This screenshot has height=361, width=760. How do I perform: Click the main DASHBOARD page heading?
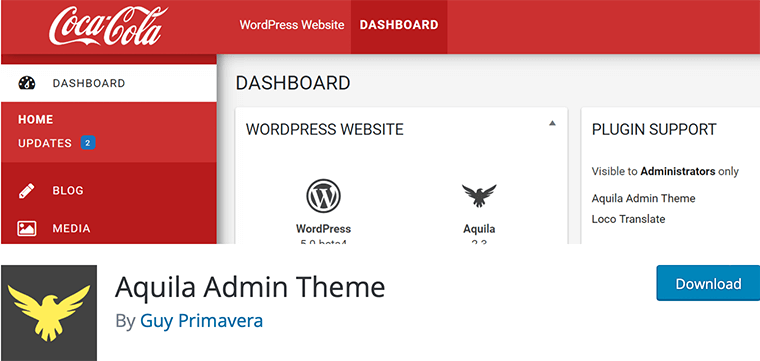coord(293,83)
